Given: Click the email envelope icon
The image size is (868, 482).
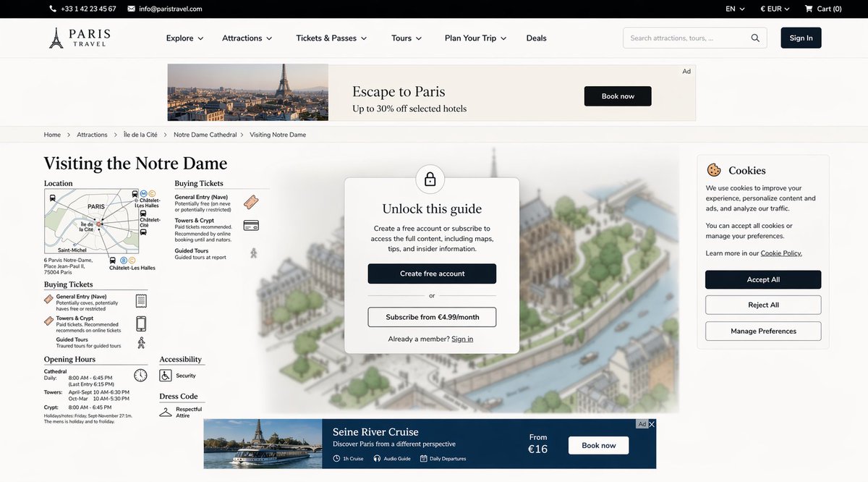Looking at the screenshot, I should [131, 9].
